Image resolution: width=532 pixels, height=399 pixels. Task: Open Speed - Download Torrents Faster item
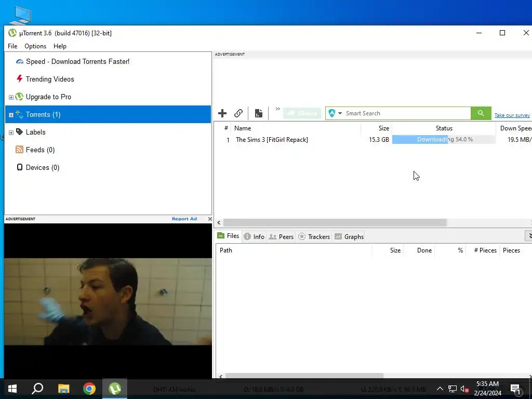point(78,61)
